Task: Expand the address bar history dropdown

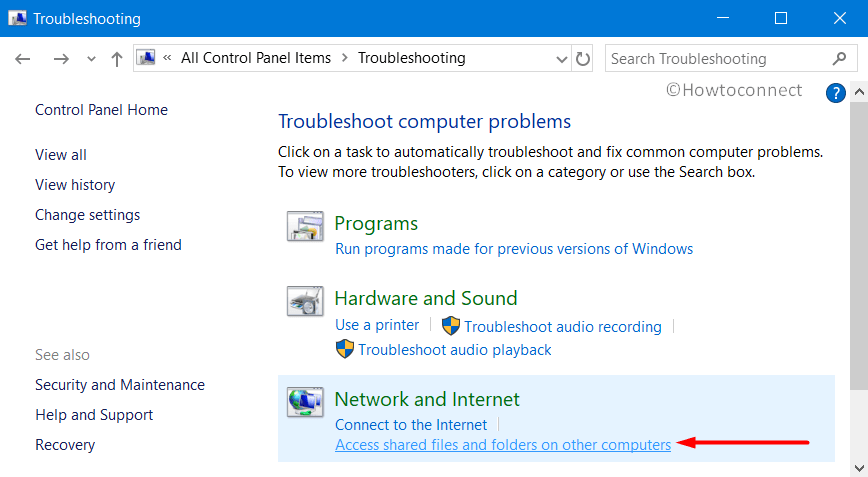Action: tap(562, 59)
